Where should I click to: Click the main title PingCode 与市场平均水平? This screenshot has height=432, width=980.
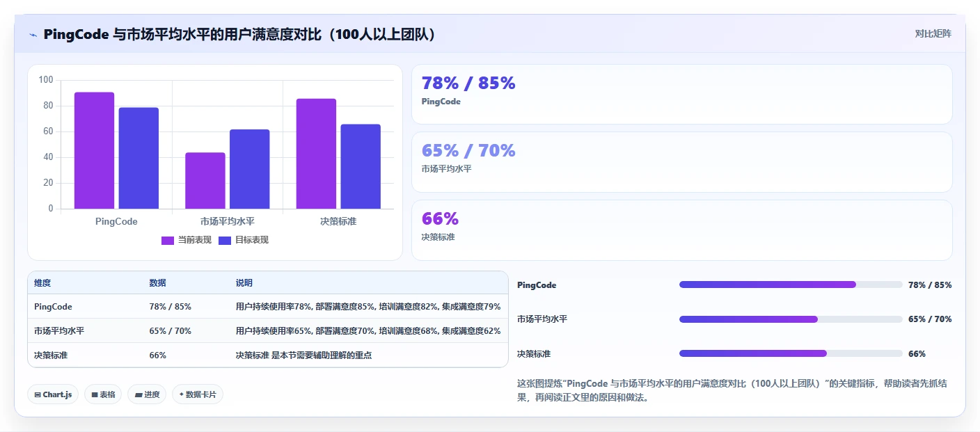tap(241, 34)
